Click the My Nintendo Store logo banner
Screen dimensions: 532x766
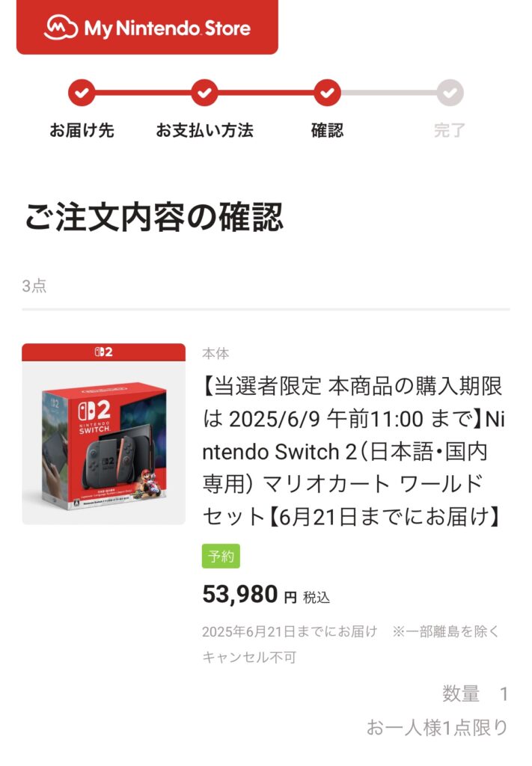point(147,27)
